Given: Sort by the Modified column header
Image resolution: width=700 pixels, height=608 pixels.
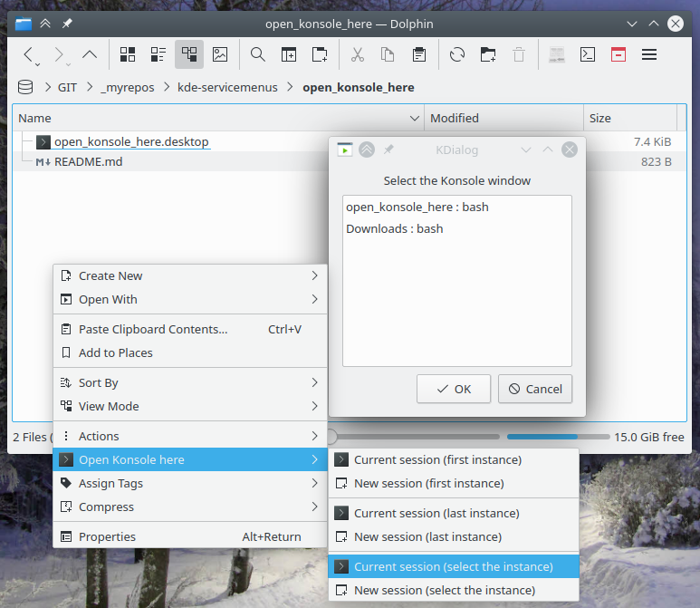Looking at the screenshot, I should (503, 119).
